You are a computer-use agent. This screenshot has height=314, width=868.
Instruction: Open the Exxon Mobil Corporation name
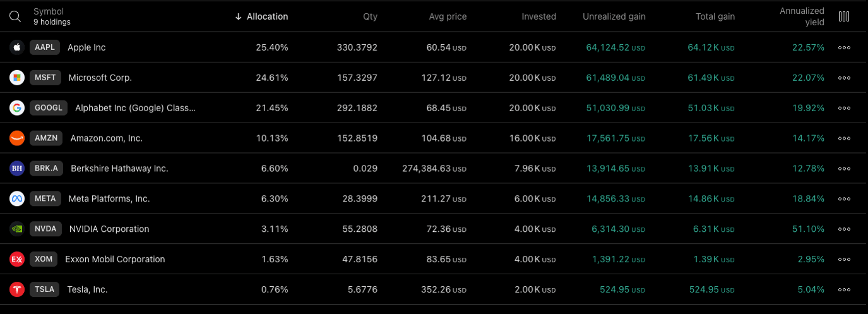click(115, 260)
